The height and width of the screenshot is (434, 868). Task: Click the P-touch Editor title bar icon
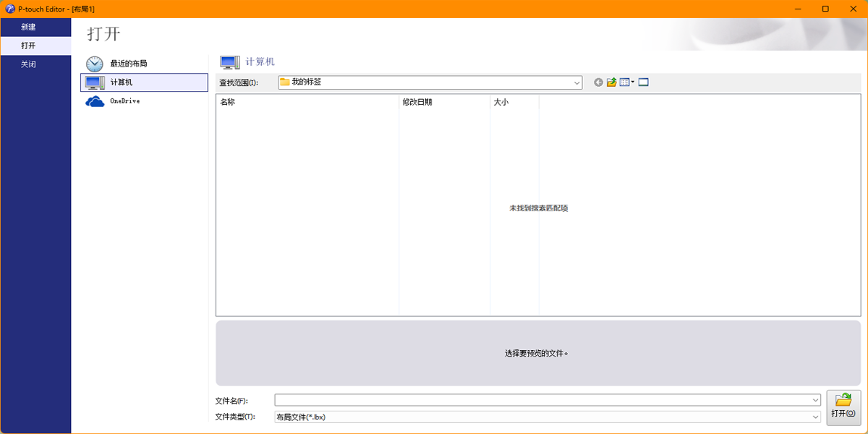pos(9,9)
